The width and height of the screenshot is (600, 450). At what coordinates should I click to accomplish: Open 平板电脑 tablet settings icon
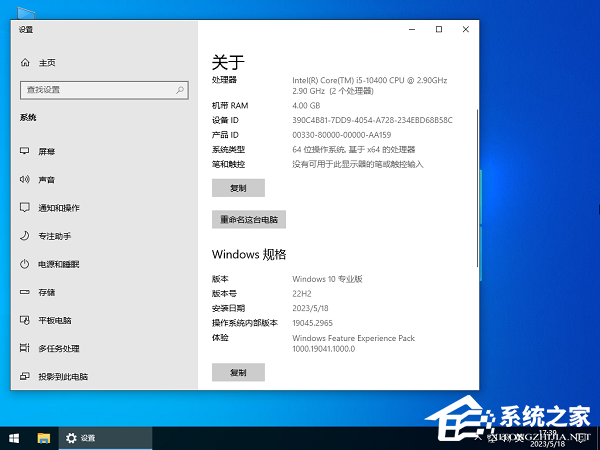pos(25,320)
